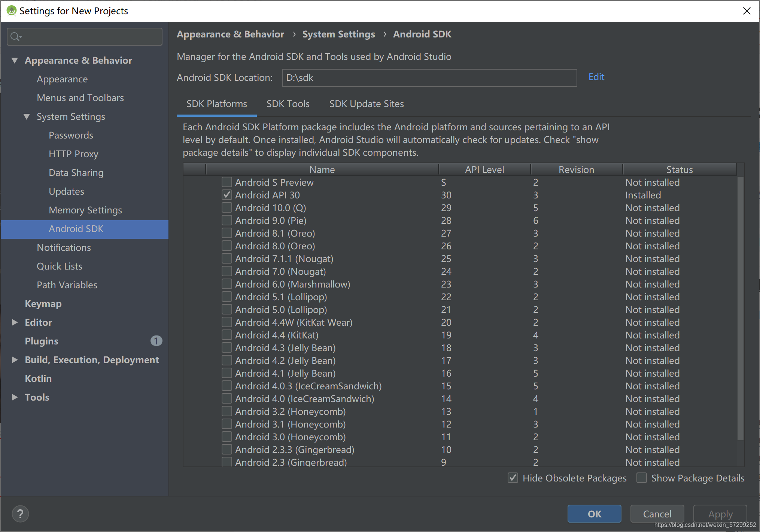This screenshot has height=532, width=760.
Task: Select Appearance in the settings tree
Action: tap(62, 79)
